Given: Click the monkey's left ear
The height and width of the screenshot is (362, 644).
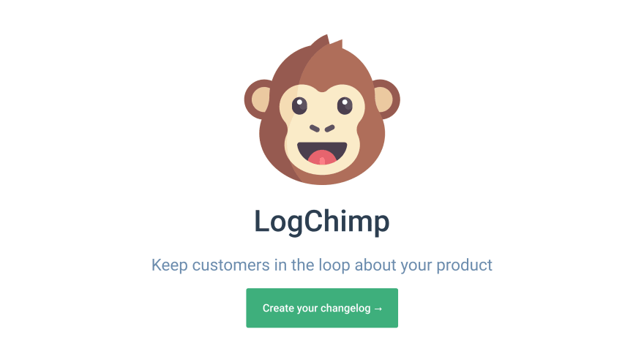Looking at the screenshot, I should pos(258,99).
